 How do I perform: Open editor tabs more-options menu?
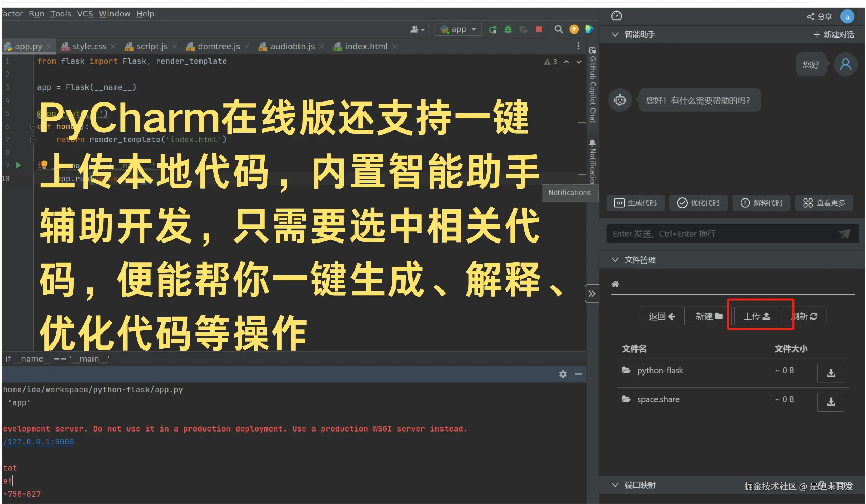click(x=578, y=46)
